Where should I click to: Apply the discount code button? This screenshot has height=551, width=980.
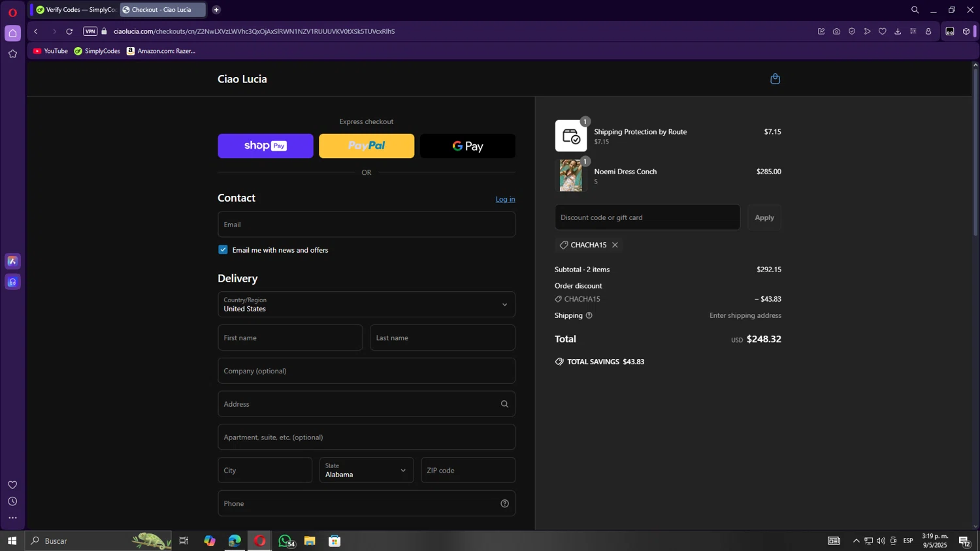pos(764,217)
